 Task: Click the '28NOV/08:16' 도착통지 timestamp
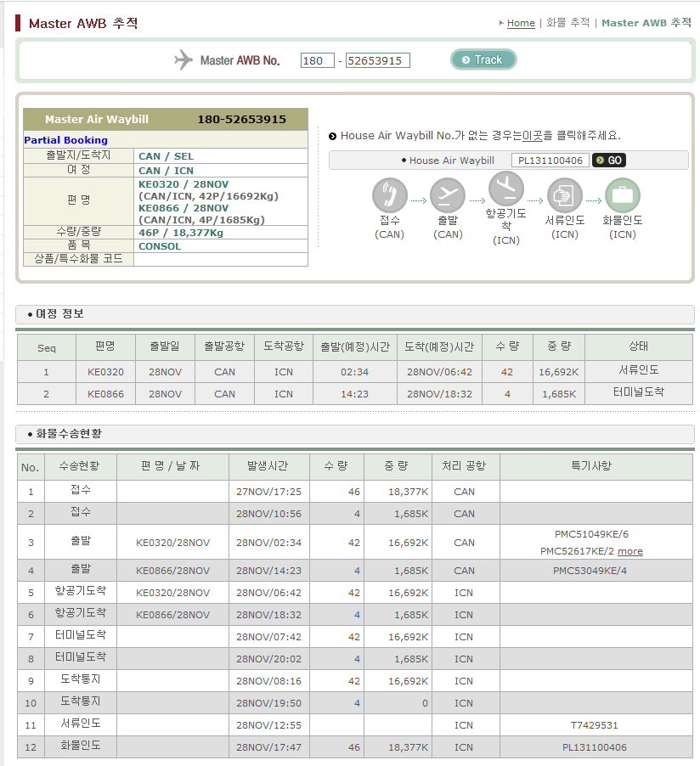[x=268, y=680]
